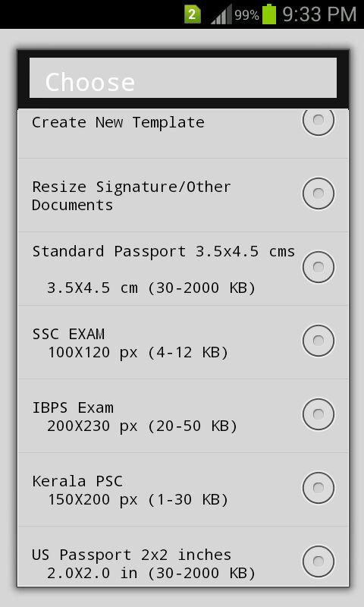Select radio button for Resize Signature/Other Documents

pos(318,193)
